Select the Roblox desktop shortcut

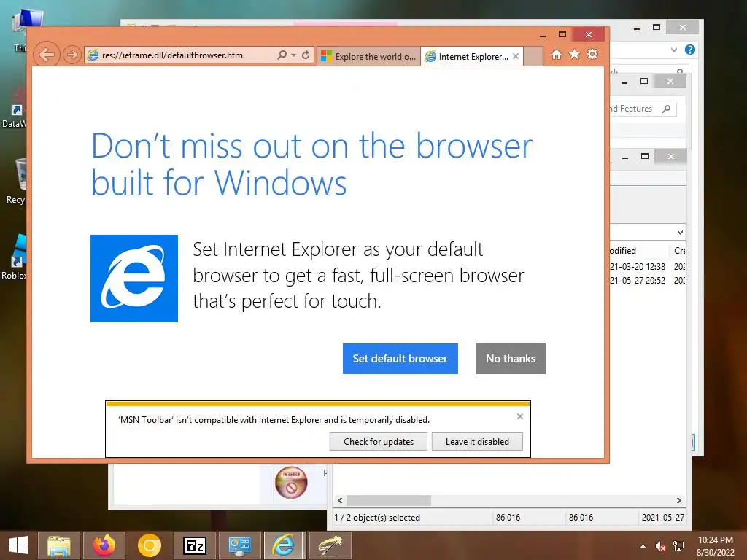(x=15, y=257)
